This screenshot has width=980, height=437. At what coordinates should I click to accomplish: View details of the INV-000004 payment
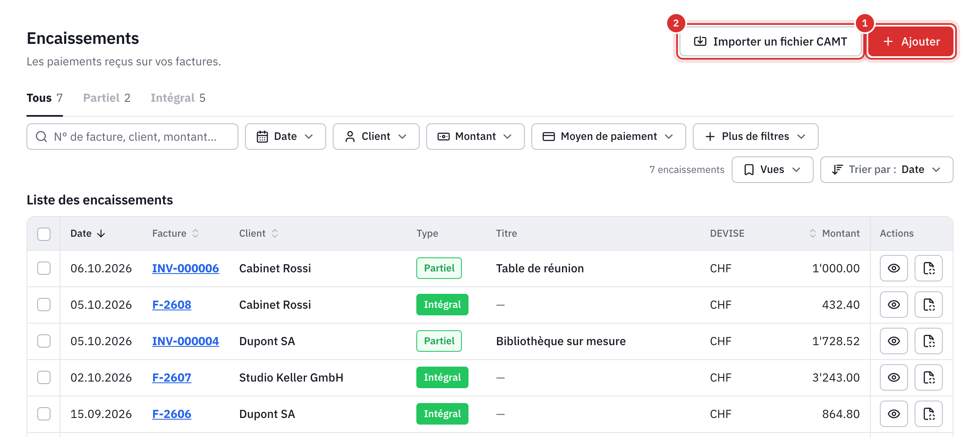point(894,341)
